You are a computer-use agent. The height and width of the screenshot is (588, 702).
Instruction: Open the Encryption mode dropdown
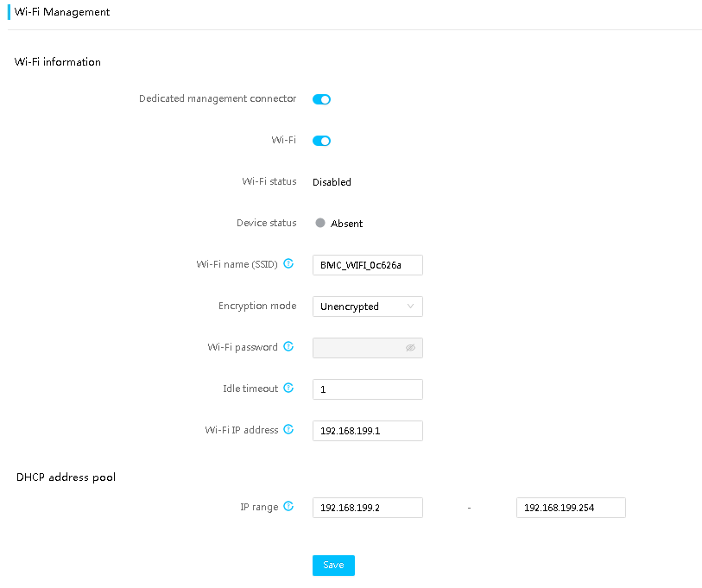(x=368, y=307)
